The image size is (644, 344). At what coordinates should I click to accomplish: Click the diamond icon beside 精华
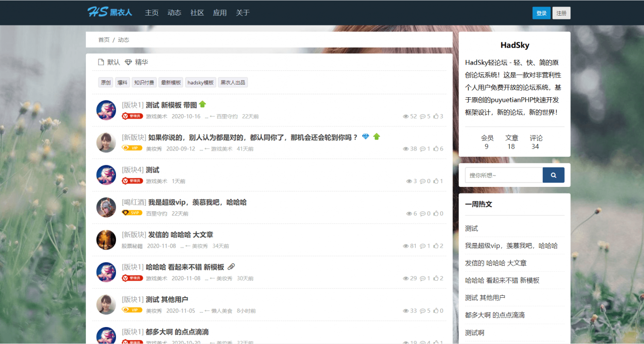pyautogui.click(x=128, y=62)
